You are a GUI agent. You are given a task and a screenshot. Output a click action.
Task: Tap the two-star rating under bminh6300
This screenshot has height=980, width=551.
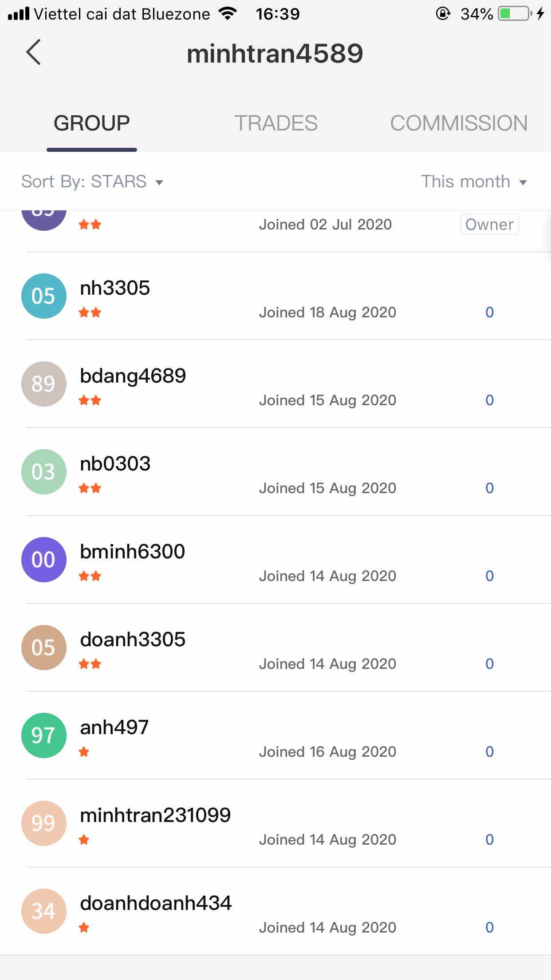[90, 577]
